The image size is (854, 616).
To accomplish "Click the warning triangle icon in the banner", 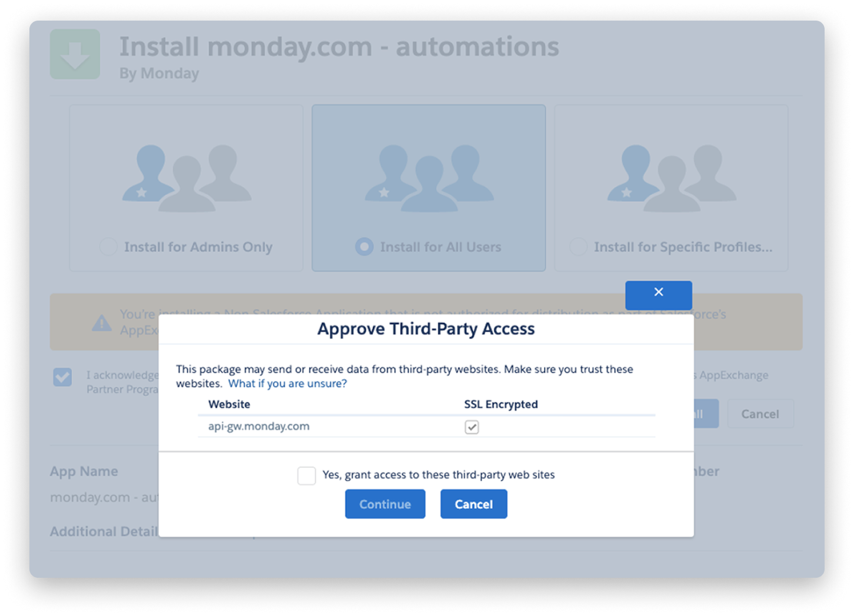I will click(x=102, y=322).
